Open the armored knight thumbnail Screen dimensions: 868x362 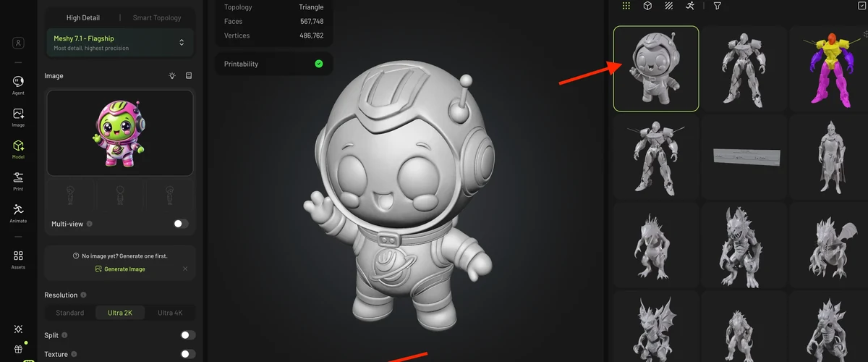tap(829, 156)
